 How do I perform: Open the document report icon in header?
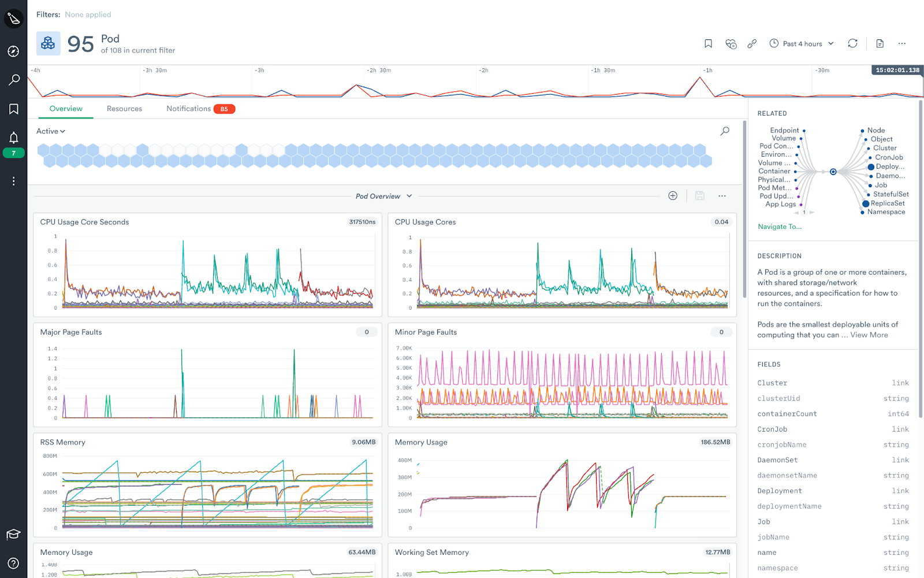(x=880, y=43)
